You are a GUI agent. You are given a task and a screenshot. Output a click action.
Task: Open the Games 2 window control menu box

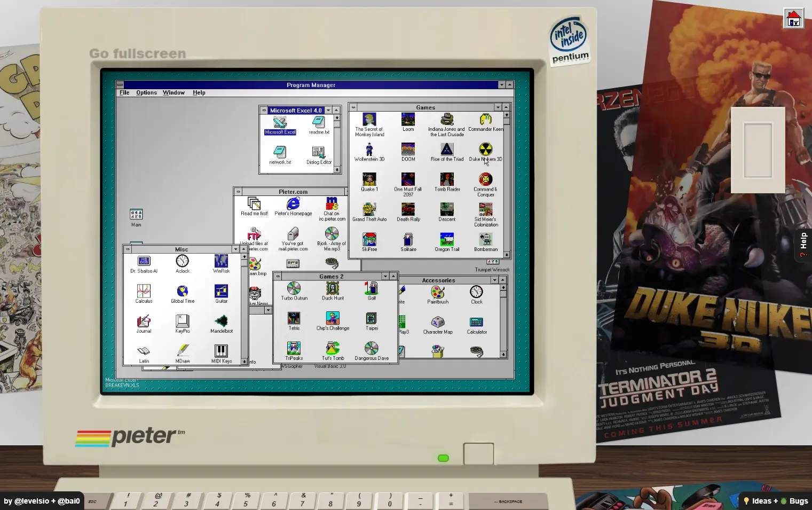278,276
